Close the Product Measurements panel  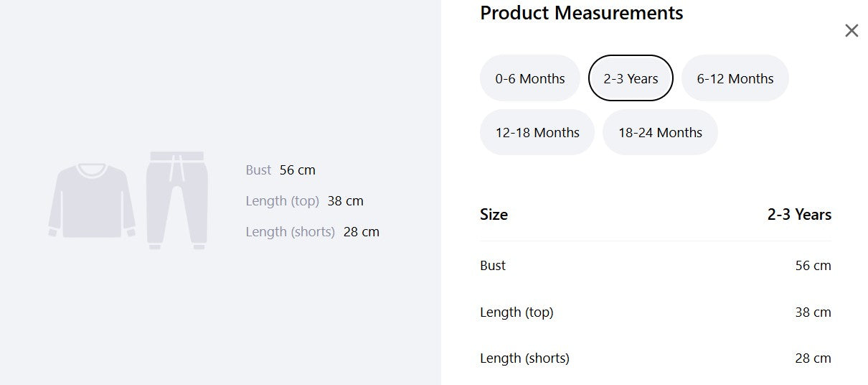pos(852,31)
